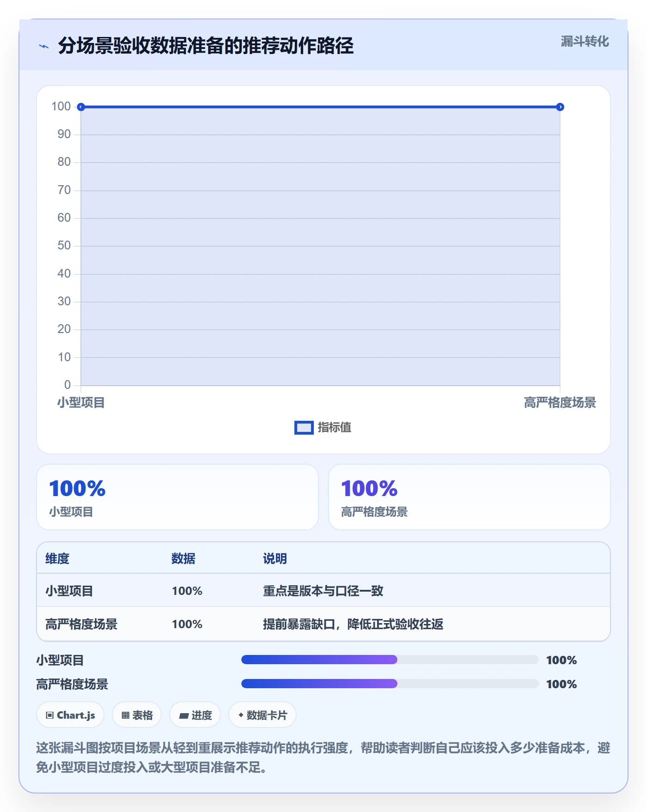Click the 小型项目 progress bar
The image size is (647, 812).
pos(390,660)
